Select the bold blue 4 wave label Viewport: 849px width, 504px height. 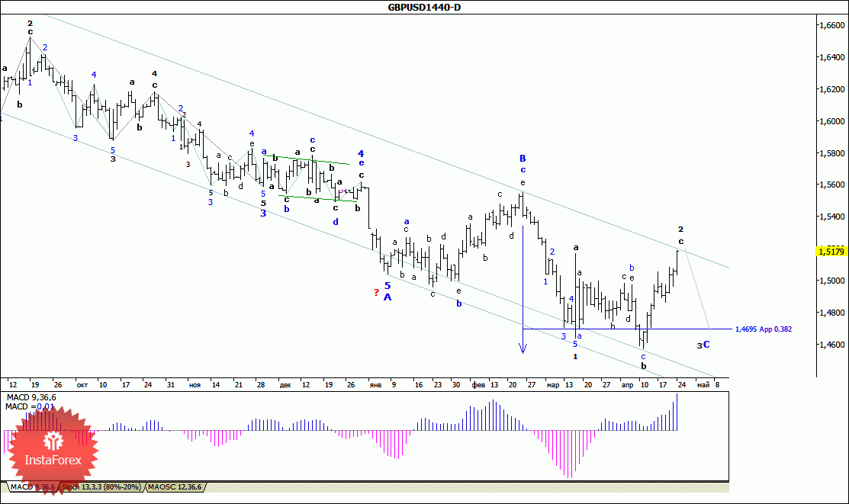pyautogui.click(x=361, y=153)
